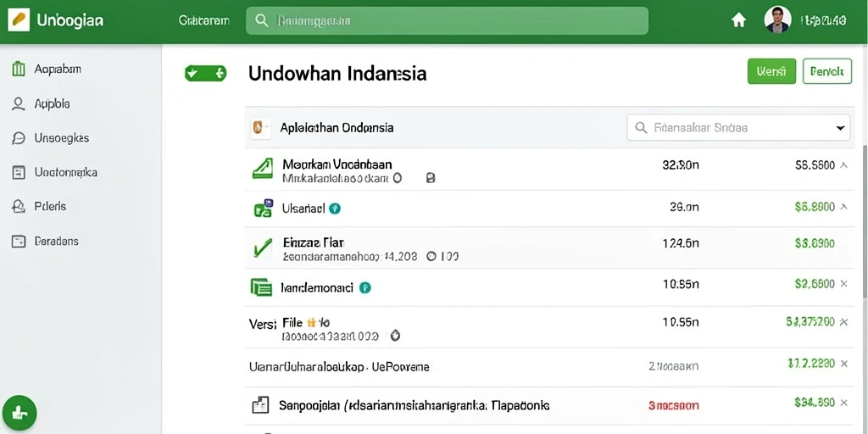
Task: Click the Pderis sidebar icon
Action: 19,207
